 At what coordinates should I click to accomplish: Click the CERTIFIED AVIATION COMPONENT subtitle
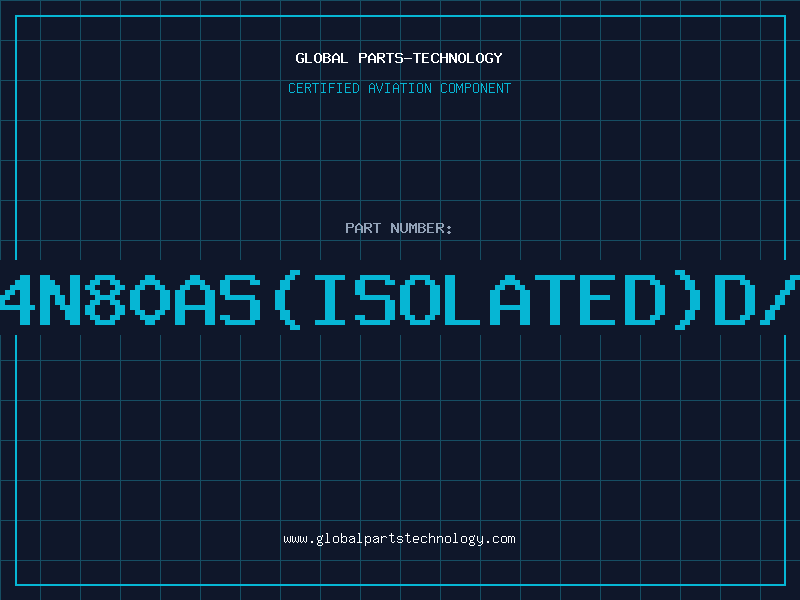click(x=399, y=88)
